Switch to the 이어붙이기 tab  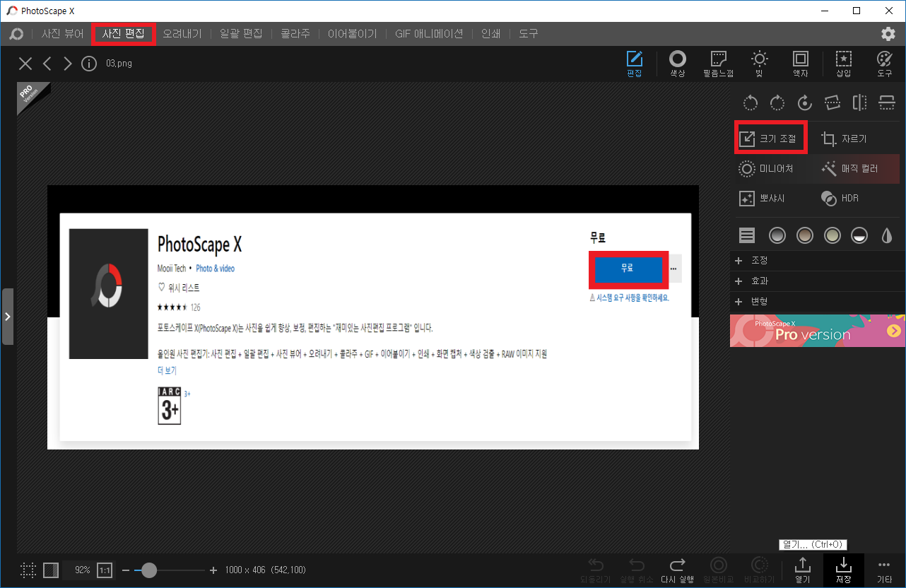[x=353, y=33]
